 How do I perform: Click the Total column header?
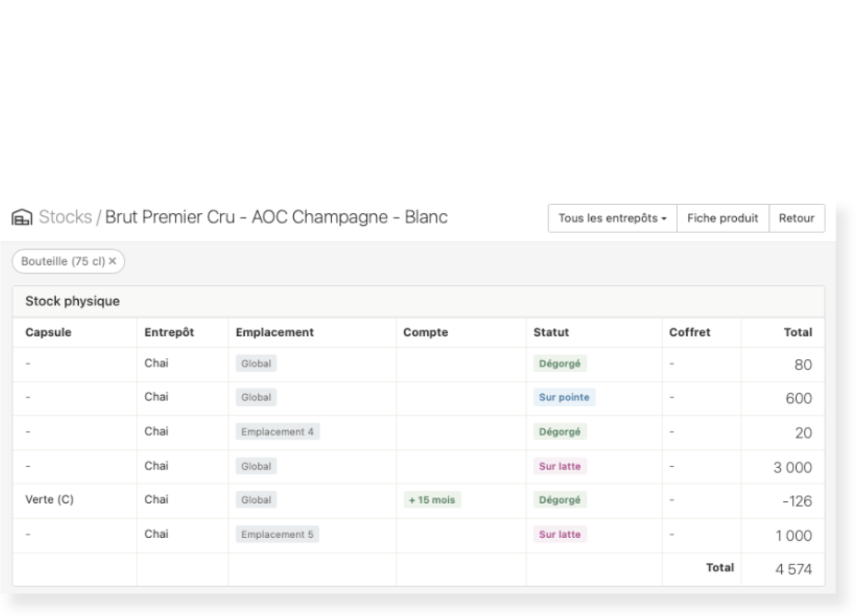point(798,332)
